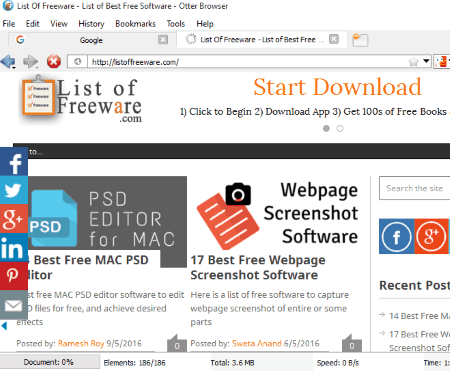The image size is (450, 371).
Task: Click Total: 3.6 MB status text
Action: [x=232, y=363]
